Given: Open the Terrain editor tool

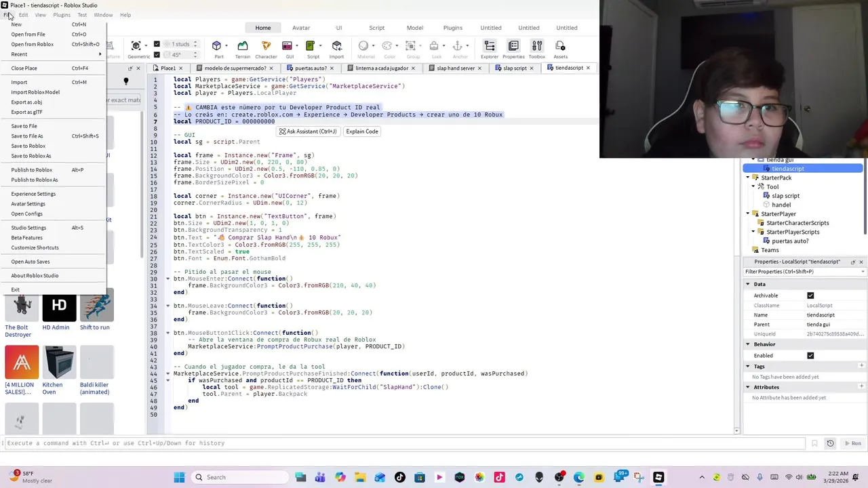Looking at the screenshot, I should (x=242, y=46).
